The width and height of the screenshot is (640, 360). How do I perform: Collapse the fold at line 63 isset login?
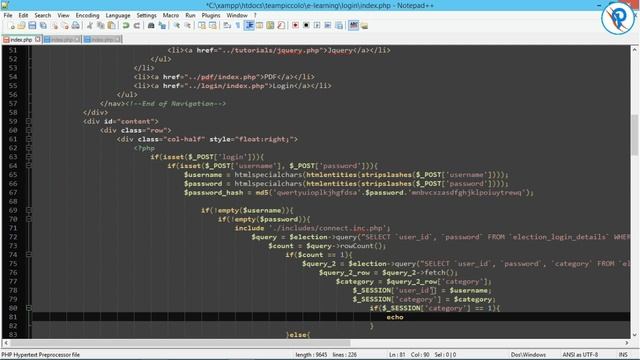pos(29,157)
